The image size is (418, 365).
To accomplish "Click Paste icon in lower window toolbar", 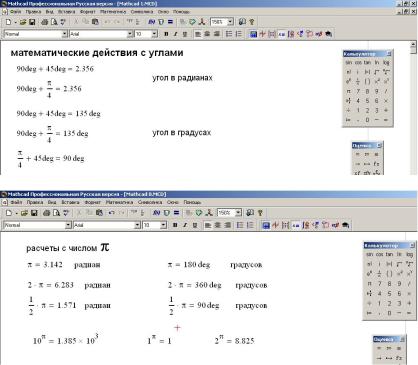I will (99, 213).
